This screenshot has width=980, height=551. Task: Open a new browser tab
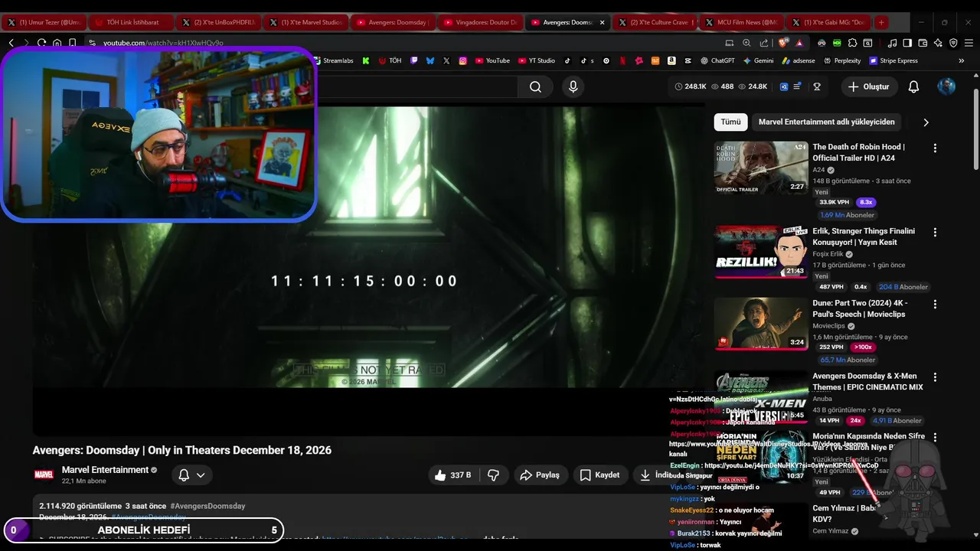pyautogui.click(x=881, y=22)
